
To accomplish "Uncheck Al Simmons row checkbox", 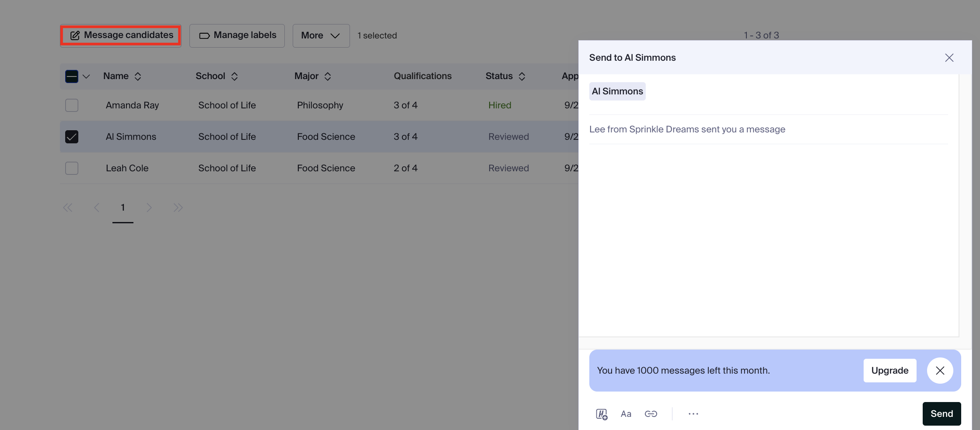I will click(x=71, y=136).
